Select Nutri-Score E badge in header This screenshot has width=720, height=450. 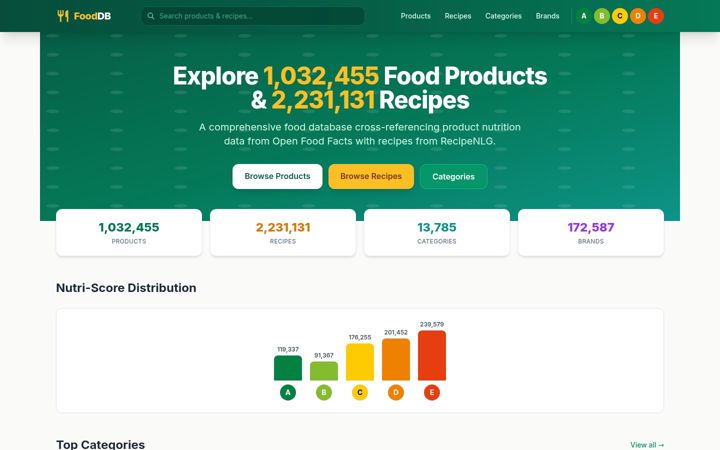(x=656, y=16)
